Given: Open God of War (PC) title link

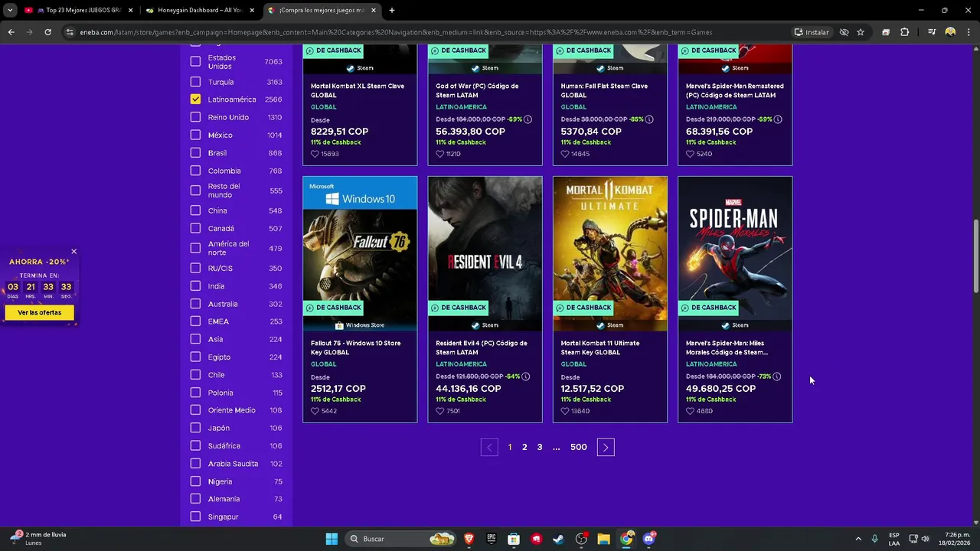Looking at the screenshot, I should coord(477,90).
